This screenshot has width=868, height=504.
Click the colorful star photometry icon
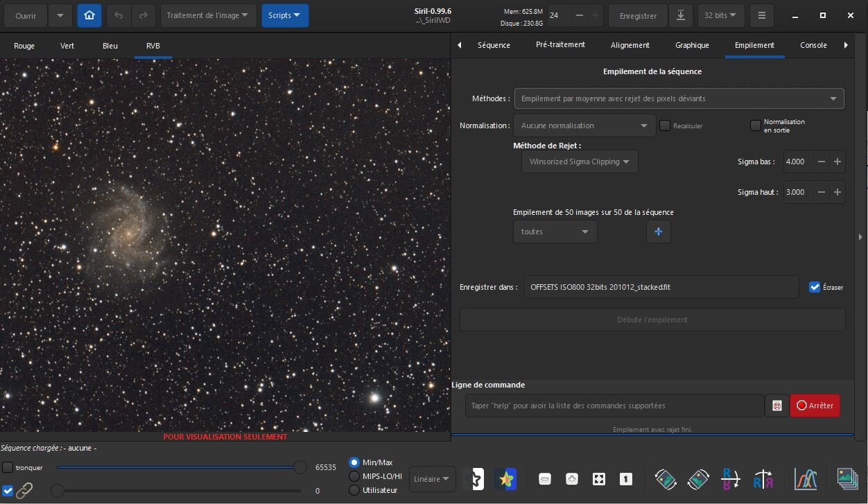click(506, 479)
